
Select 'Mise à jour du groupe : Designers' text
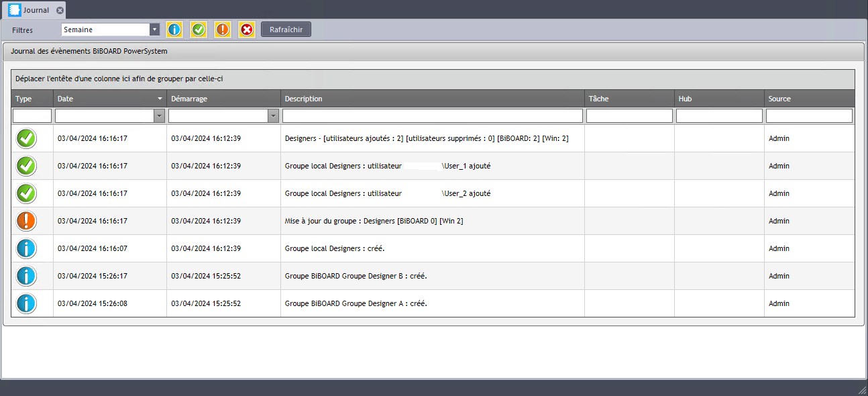pos(374,221)
